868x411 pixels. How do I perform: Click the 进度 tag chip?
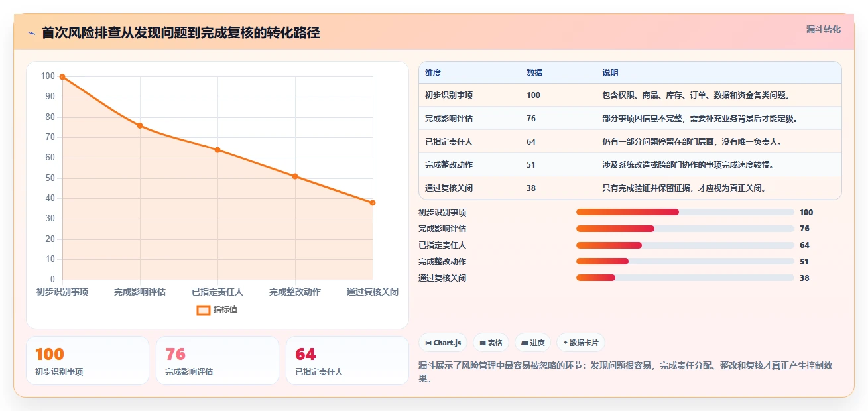532,343
